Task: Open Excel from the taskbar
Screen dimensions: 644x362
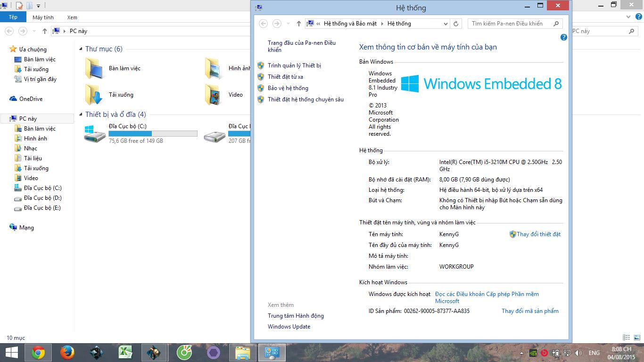Action: click(x=125, y=353)
